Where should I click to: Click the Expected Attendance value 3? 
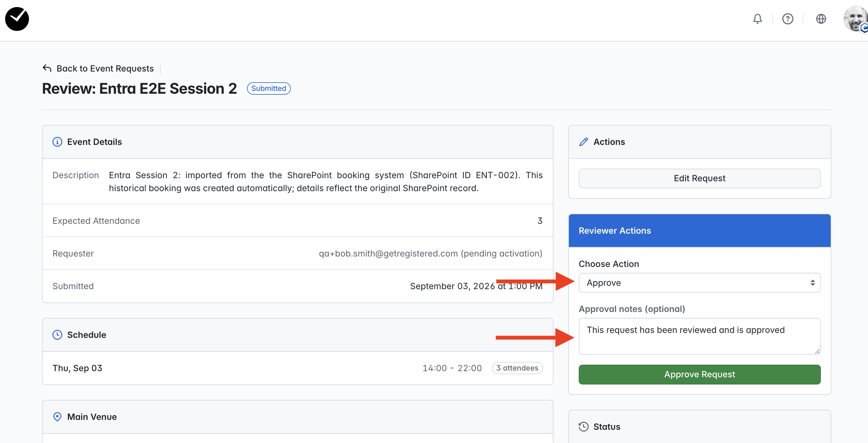pos(540,221)
